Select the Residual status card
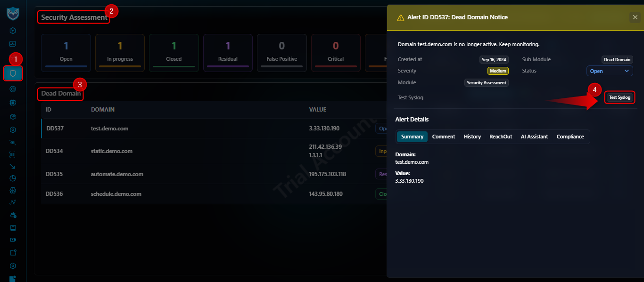644x282 pixels. pyautogui.click(x=228, y=53)
